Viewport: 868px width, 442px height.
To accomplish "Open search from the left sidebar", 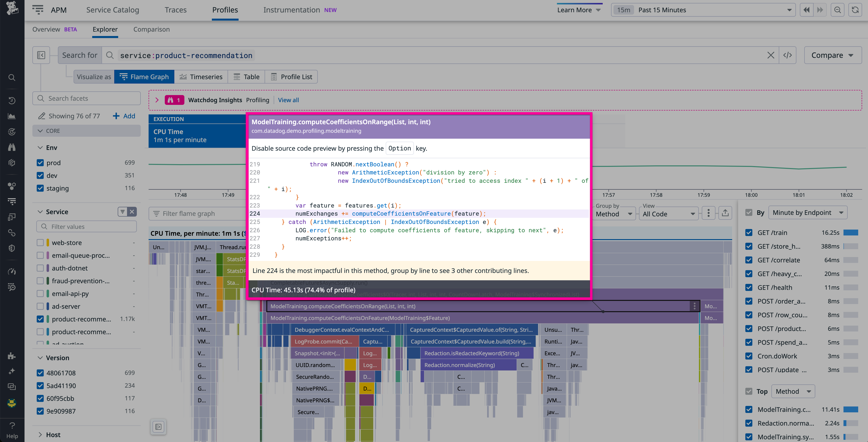I will [12, 77].
